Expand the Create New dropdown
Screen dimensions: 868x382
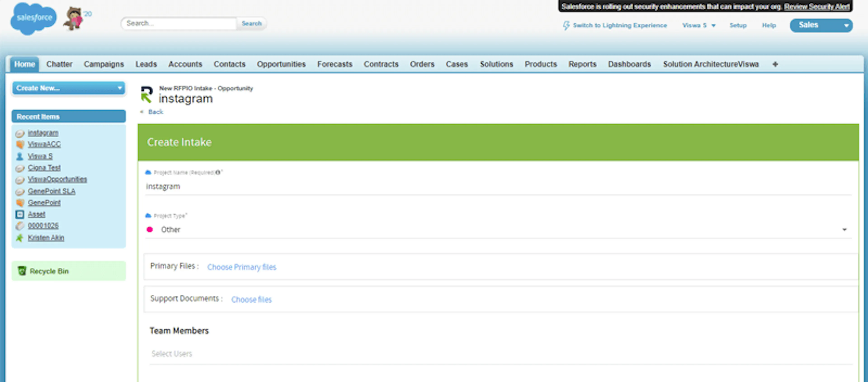[69, 88]
